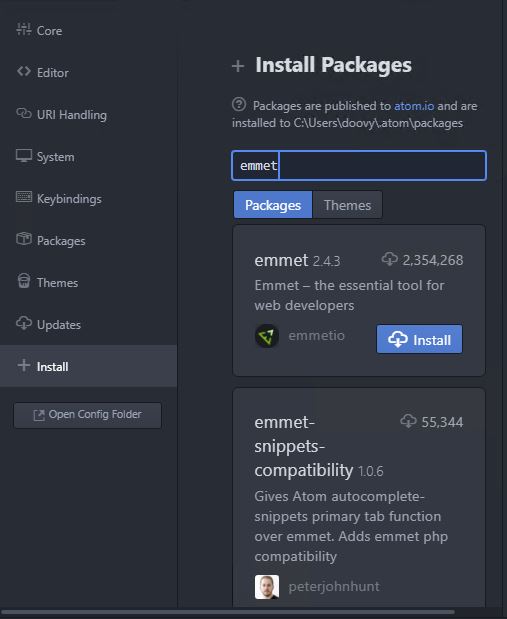Open Config Folder button
The image size is (507, 619).
88,415
